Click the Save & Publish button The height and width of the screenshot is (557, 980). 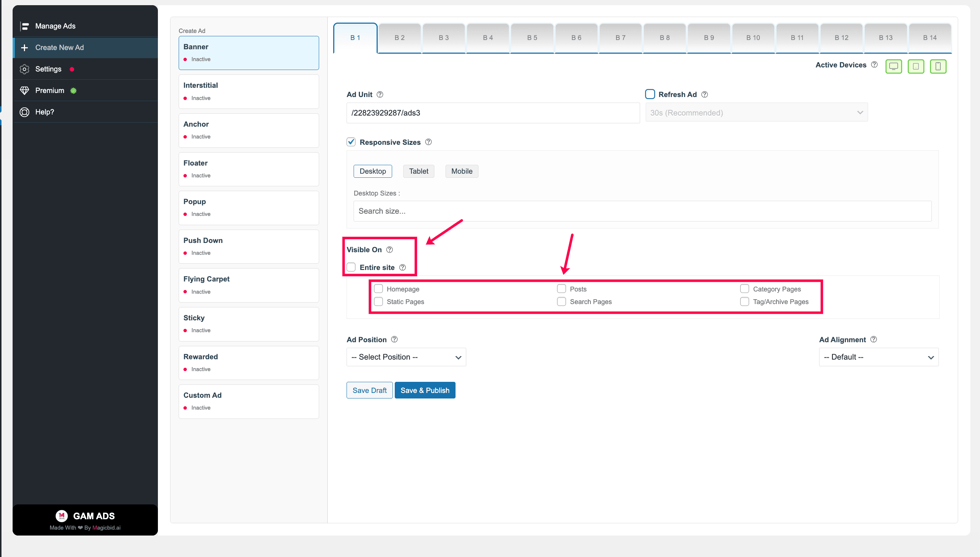pyautogui.click(x=425, y=390)
